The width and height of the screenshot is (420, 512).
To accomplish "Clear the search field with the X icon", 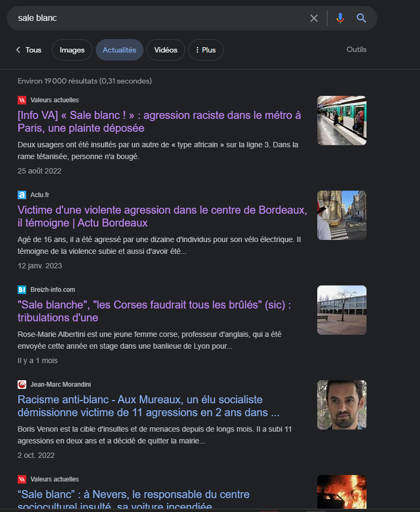I will coord(314,18).
